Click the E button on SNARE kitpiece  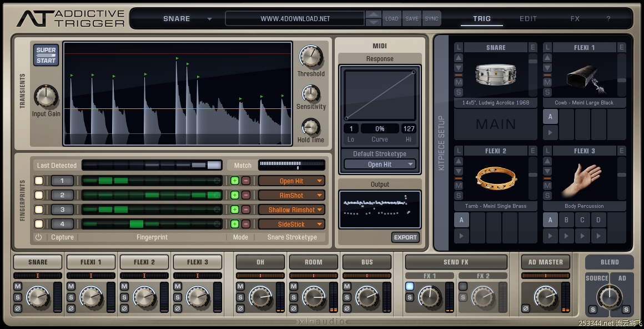533,47
